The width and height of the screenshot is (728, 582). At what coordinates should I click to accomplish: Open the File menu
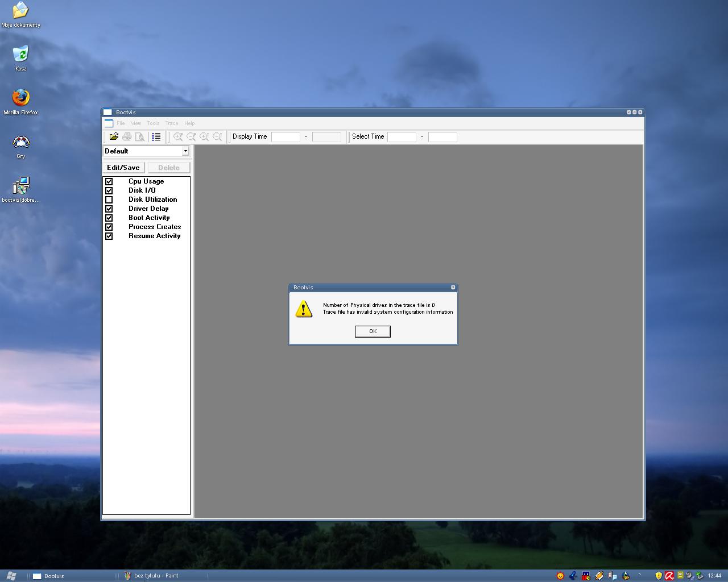[x=121, y=123]
